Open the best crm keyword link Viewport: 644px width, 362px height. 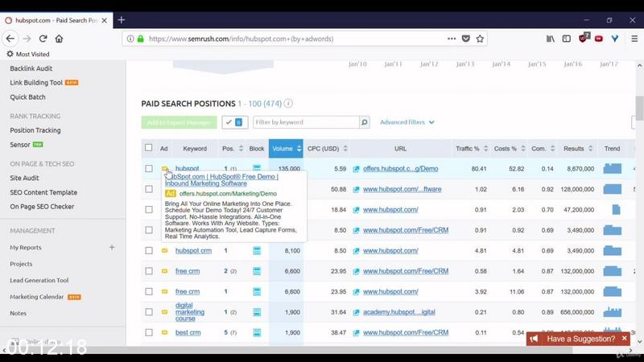tap(188, 332)
